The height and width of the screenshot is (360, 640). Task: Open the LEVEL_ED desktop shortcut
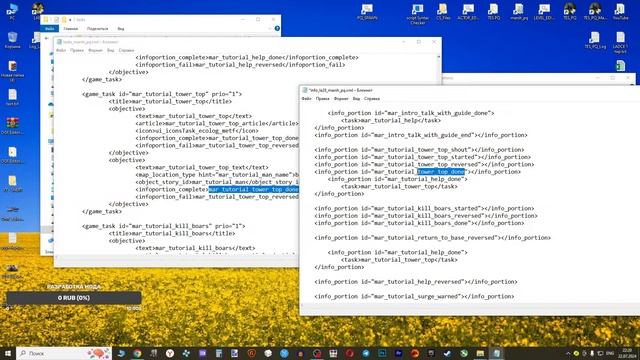click(544, 12)
